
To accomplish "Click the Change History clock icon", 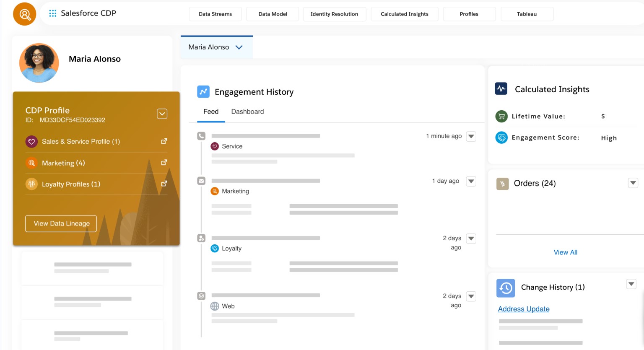I will click(506, 288).
